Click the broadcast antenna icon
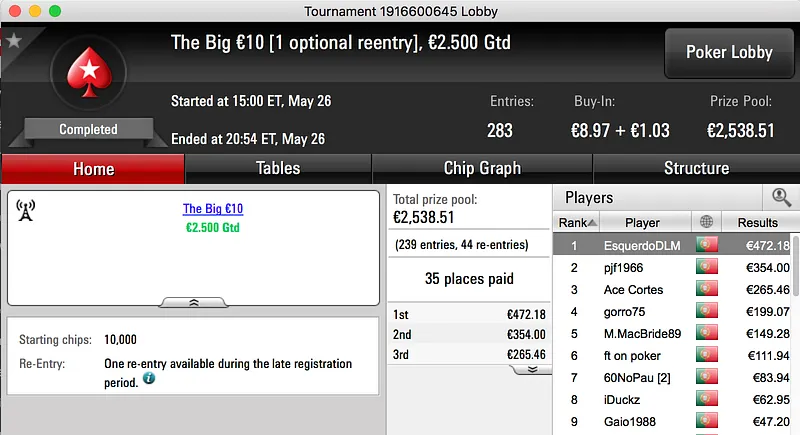 [x=26, y=211]
